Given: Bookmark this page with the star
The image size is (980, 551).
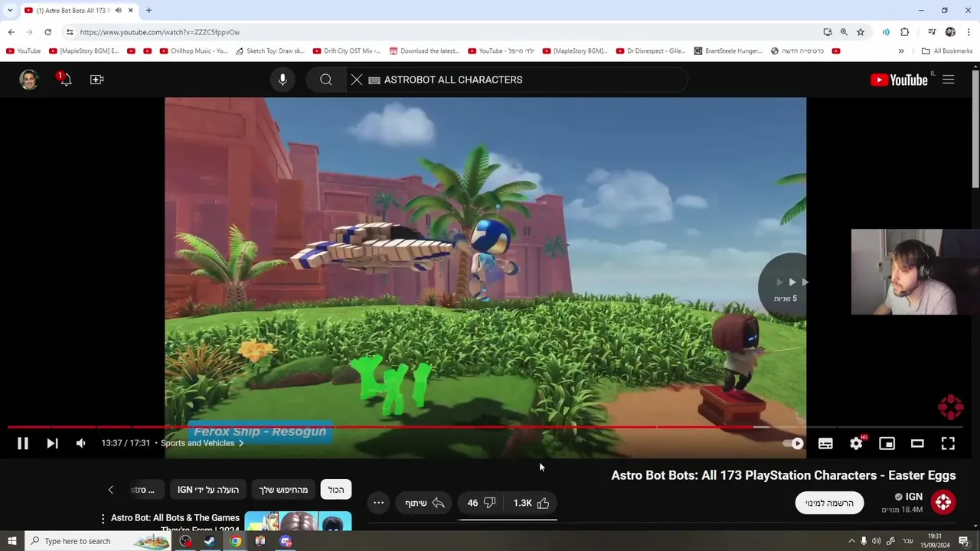Looking at the screenshot, I should [x=861, y=32].
